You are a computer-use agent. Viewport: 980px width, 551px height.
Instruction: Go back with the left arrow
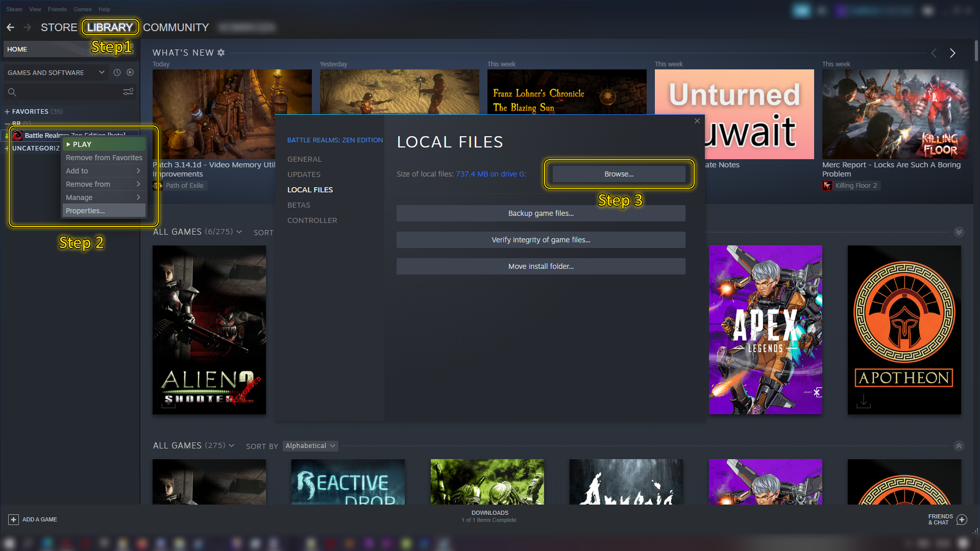point(10,27)
